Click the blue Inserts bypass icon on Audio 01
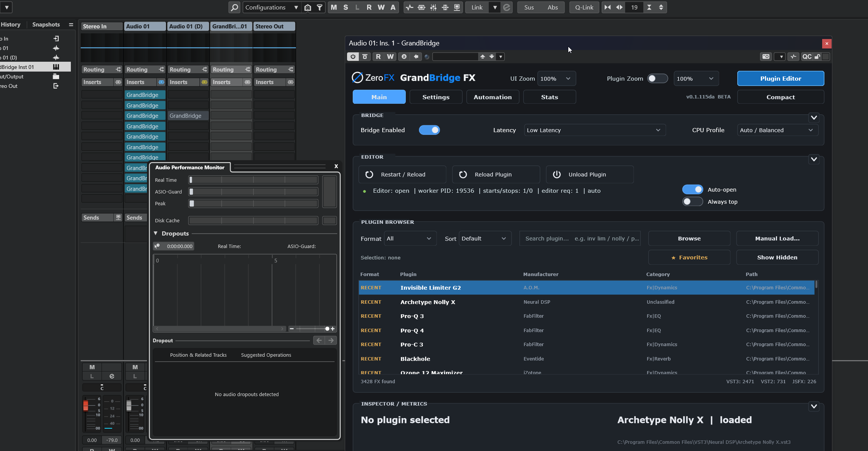Viewport: 868px width, 451px height. pyautogui.click(x=161, y=82)
